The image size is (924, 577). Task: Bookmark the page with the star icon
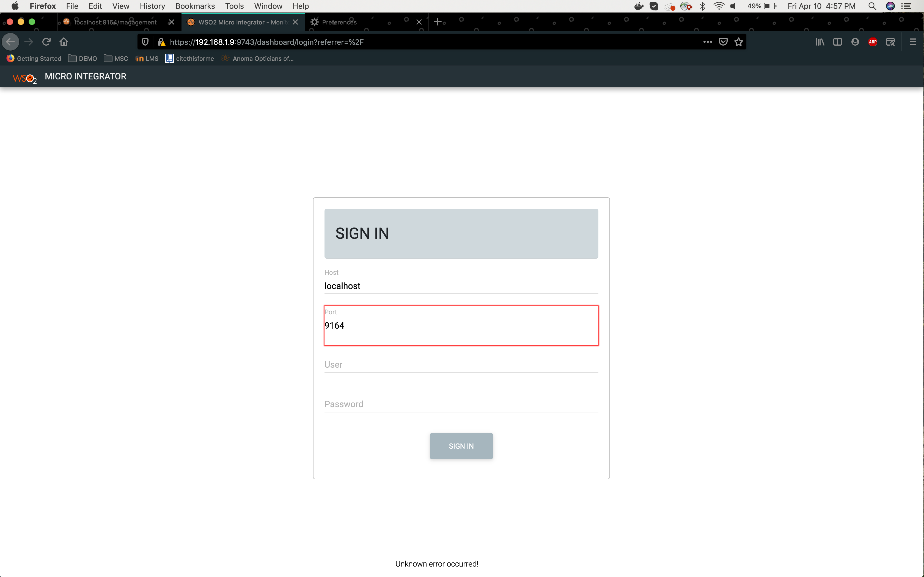coord(738,41)
